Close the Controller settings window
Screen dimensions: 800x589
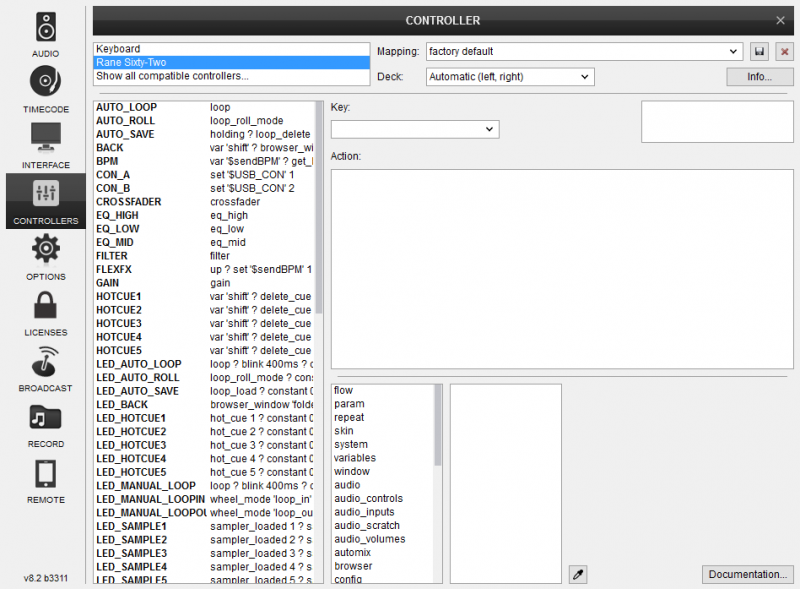pos(780,20)
